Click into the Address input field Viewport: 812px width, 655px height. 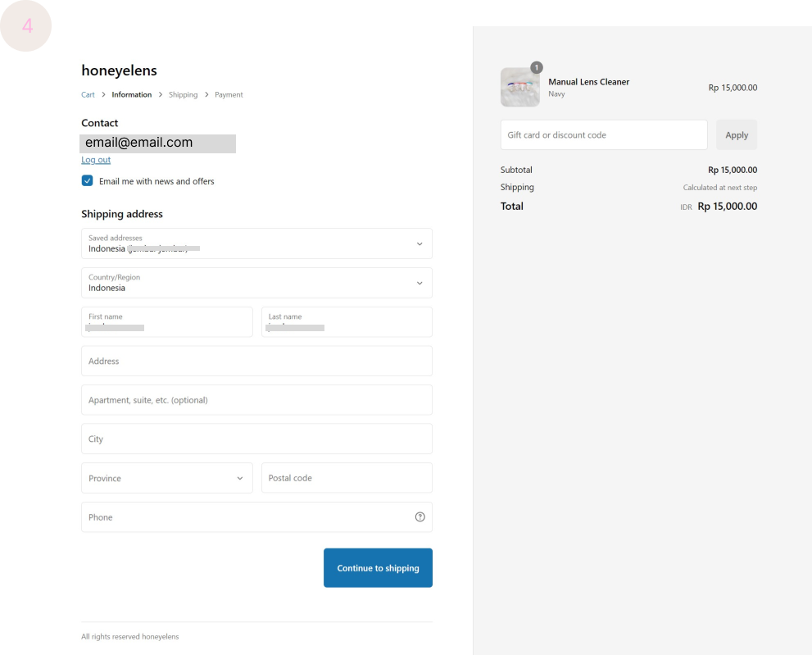coord(256,361)
